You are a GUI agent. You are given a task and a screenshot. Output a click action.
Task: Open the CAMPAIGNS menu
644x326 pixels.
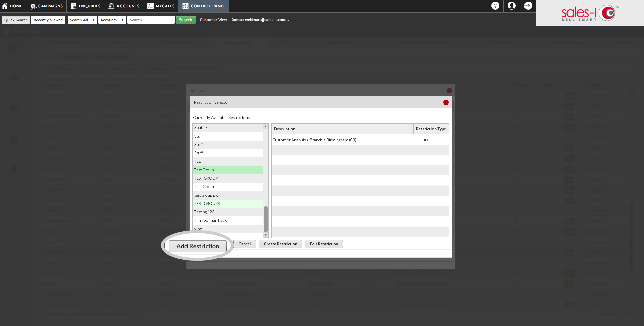(46, 6)
